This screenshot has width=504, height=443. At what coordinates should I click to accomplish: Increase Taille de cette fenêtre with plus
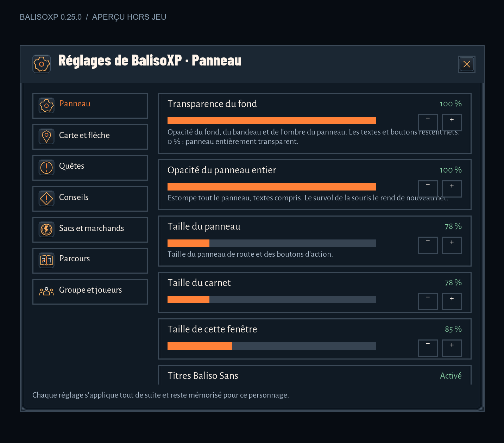point(452,348)
